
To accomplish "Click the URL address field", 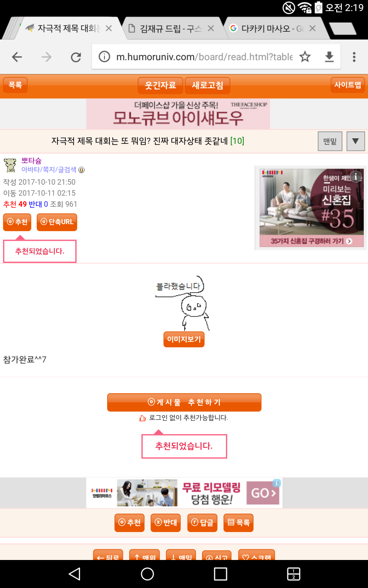I will click(x=204, y=57).
